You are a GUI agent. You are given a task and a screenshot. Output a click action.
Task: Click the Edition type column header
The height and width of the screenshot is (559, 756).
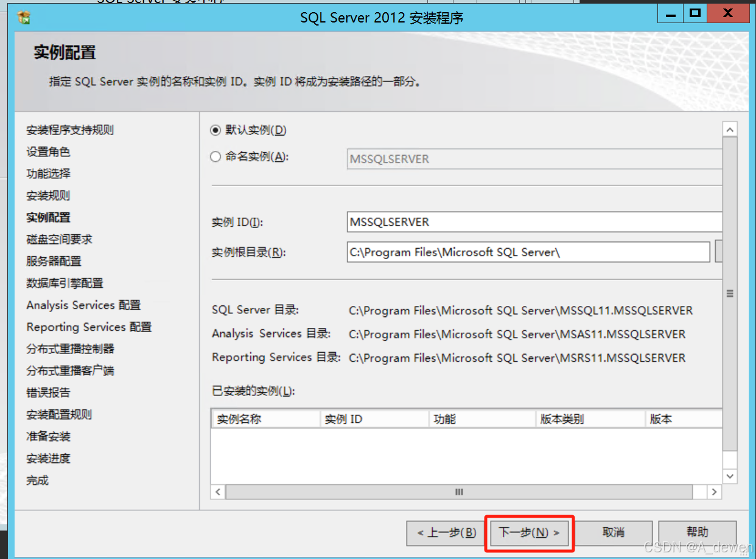(x=590, y=419)
